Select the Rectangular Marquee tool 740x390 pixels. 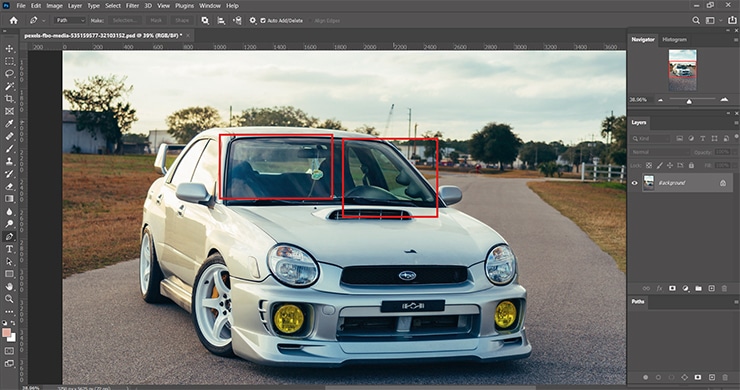(x=9, y=61)
